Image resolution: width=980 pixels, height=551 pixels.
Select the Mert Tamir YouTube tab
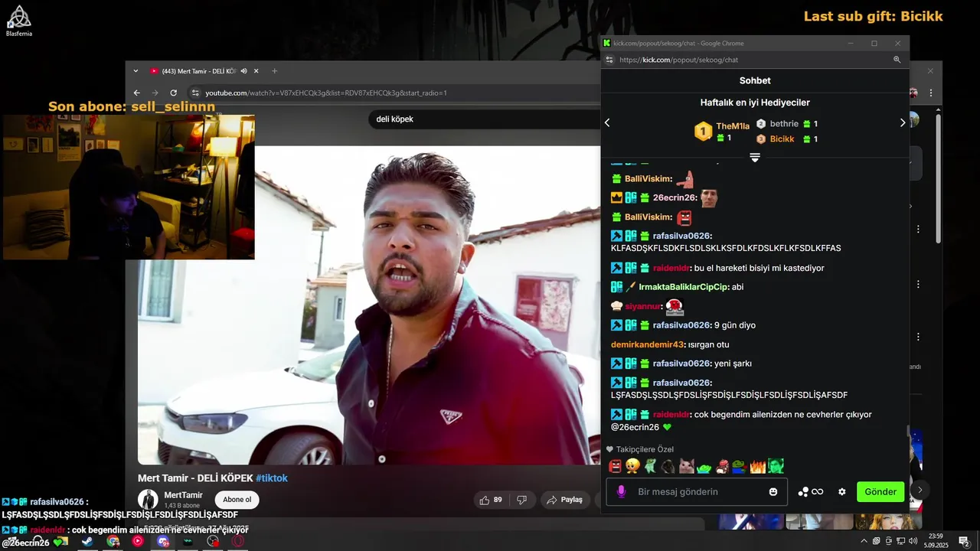[198, 71]
